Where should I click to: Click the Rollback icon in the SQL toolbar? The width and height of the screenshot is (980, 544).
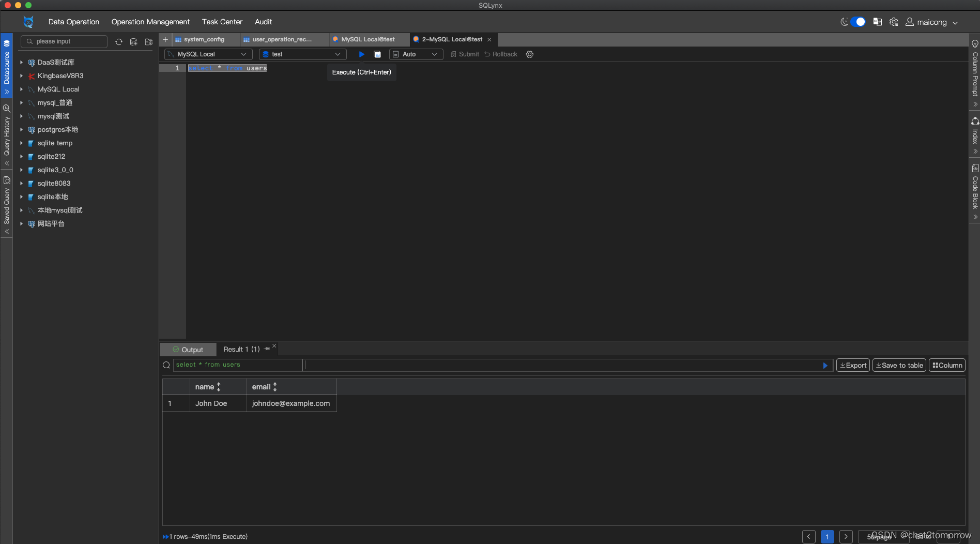pyautogui.click(x=500, y=54)
